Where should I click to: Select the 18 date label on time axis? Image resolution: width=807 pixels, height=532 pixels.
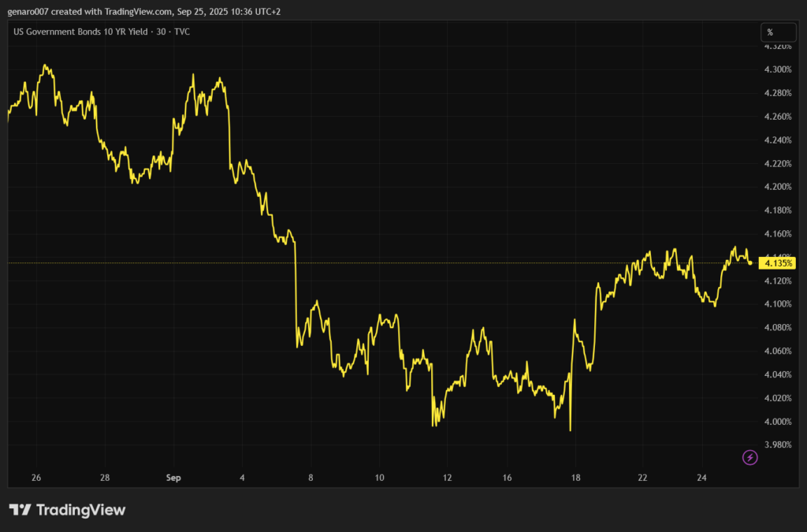point(576,478)
